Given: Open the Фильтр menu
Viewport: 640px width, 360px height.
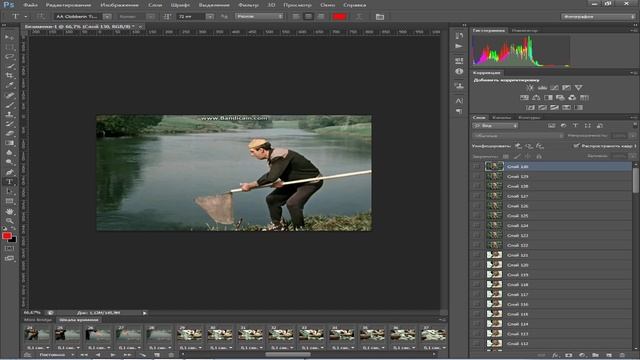Looking at the screenshot, I should 248,5.
